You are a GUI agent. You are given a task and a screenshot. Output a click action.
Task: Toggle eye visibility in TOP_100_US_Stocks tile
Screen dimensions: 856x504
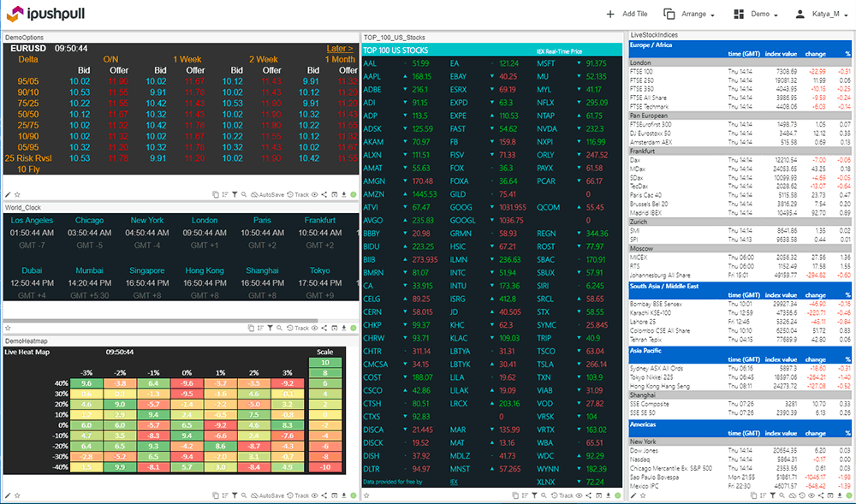(580, 495)
